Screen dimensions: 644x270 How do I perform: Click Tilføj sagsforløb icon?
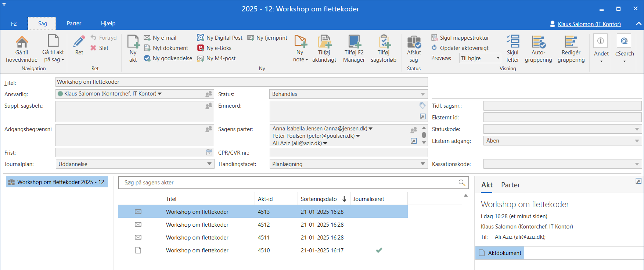click(x=384, y=42)
